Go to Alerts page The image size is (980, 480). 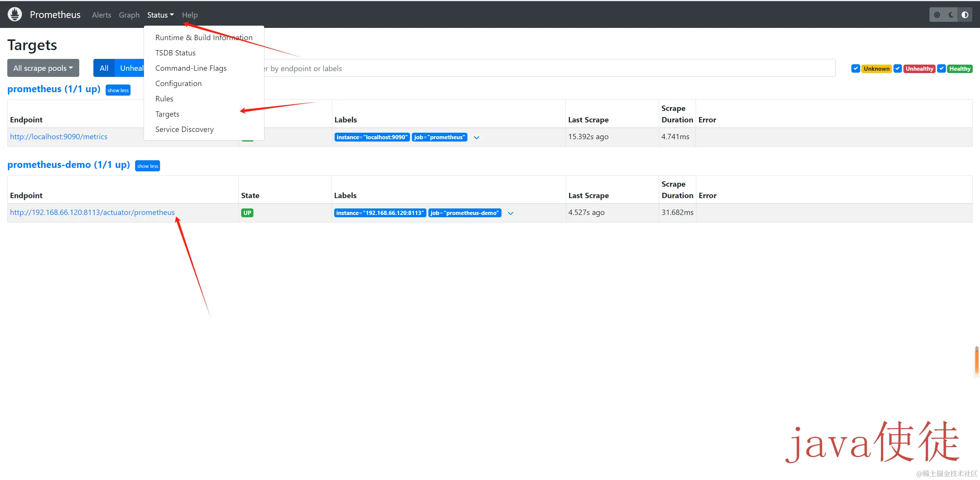pos(101,15)
